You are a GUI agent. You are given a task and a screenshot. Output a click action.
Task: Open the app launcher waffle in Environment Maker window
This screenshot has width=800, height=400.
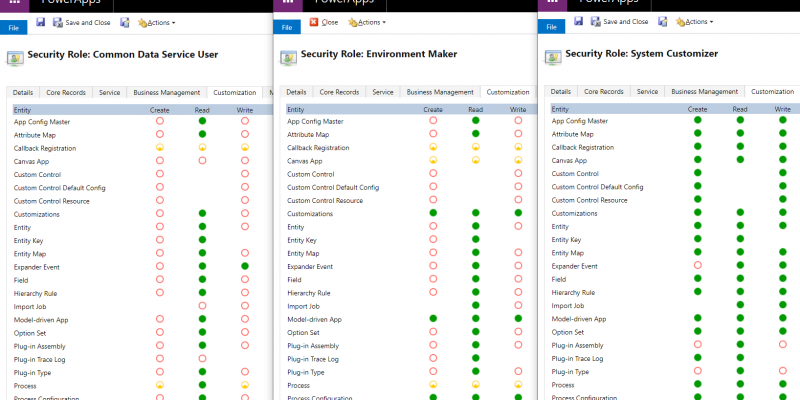pyautogui.click(x=288, y=3)
